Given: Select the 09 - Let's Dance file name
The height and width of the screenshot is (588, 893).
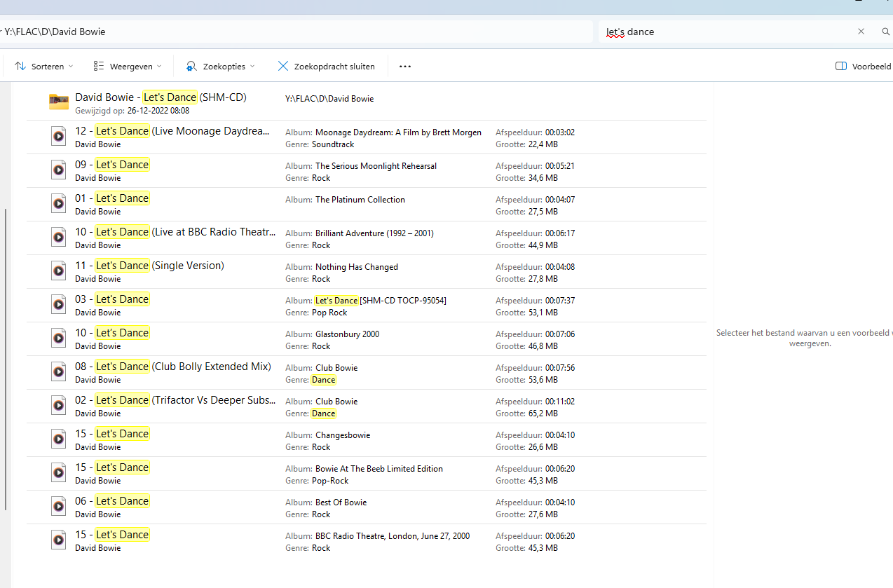Looking at the screenshot, I should click(x=112, y=165).
